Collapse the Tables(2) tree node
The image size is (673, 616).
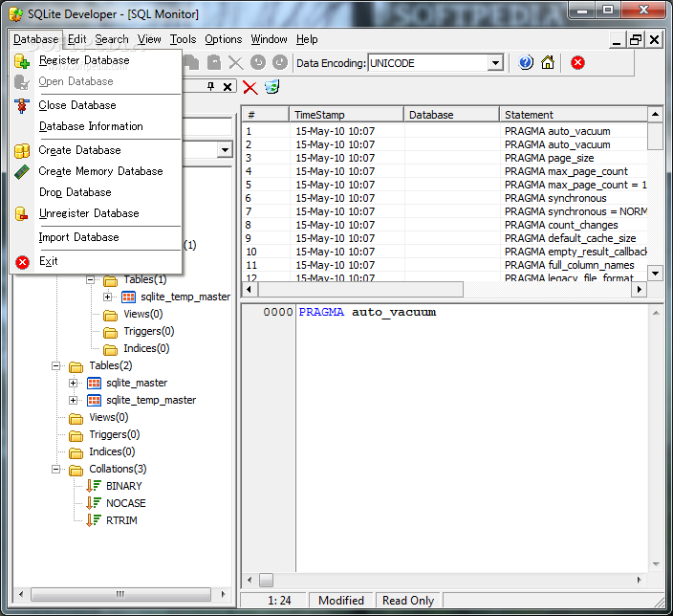[x=55, y=366]
